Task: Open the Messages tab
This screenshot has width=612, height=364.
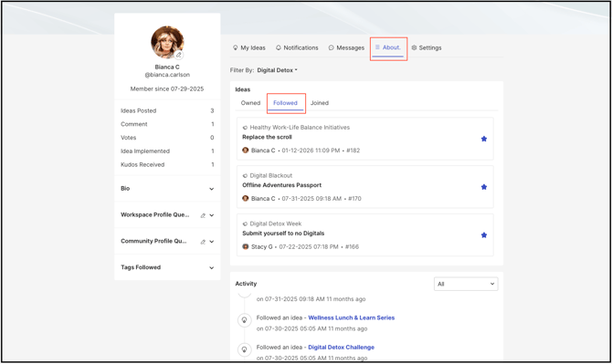Action: (x=346, y=48)
